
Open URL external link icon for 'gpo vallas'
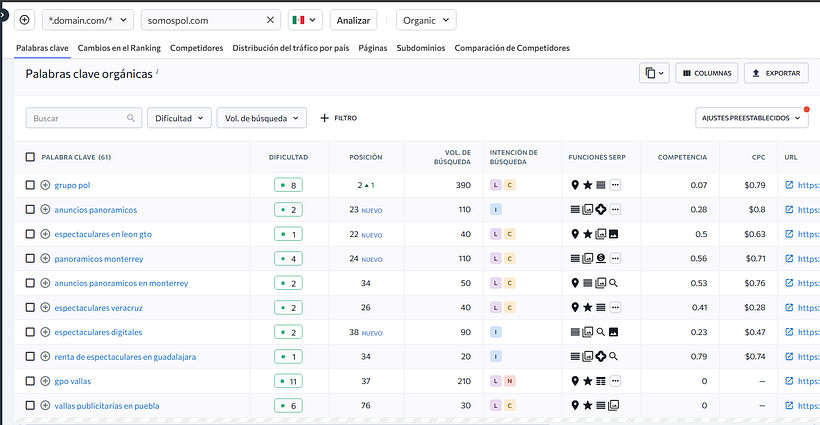coord(789,381)
